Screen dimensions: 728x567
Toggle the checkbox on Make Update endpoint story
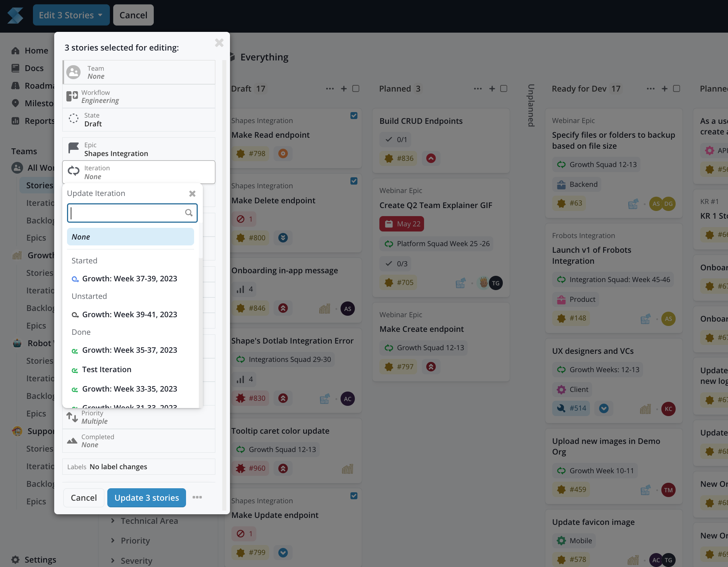point(354,496)
